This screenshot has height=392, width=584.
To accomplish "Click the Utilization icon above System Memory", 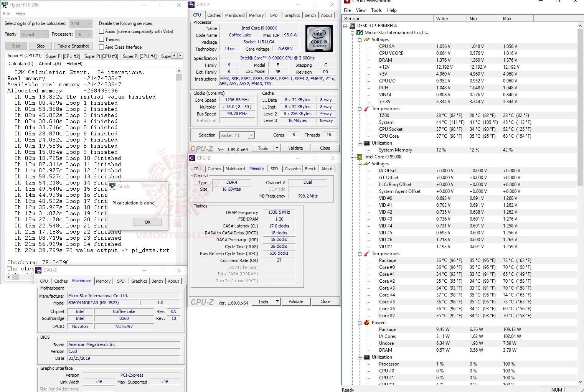I will [x=367, y=143].
